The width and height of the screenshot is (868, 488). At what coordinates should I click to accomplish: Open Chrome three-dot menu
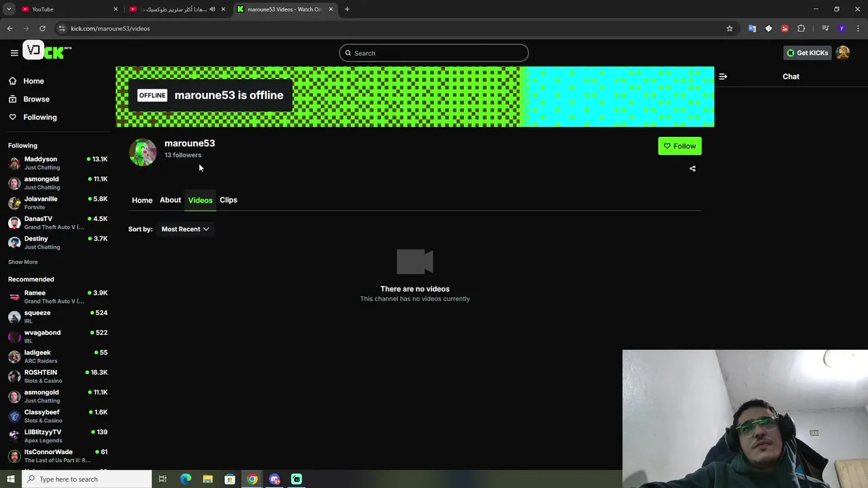[858, 28]
